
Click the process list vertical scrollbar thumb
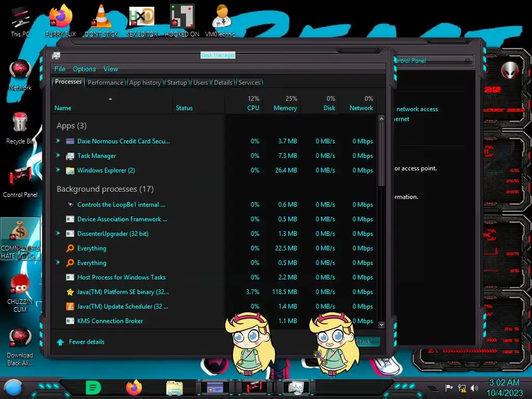point(381,154)
